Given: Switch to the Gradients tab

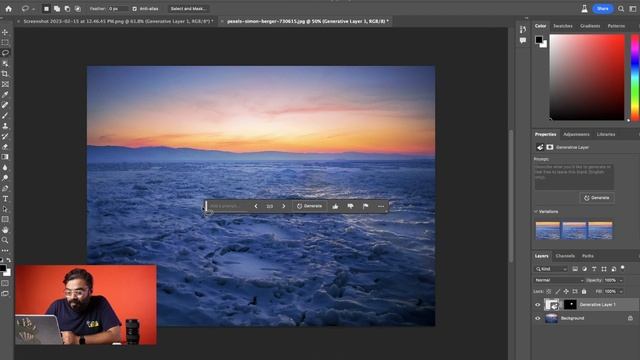Looking at the screenshot, I should (x=590, y=26).
